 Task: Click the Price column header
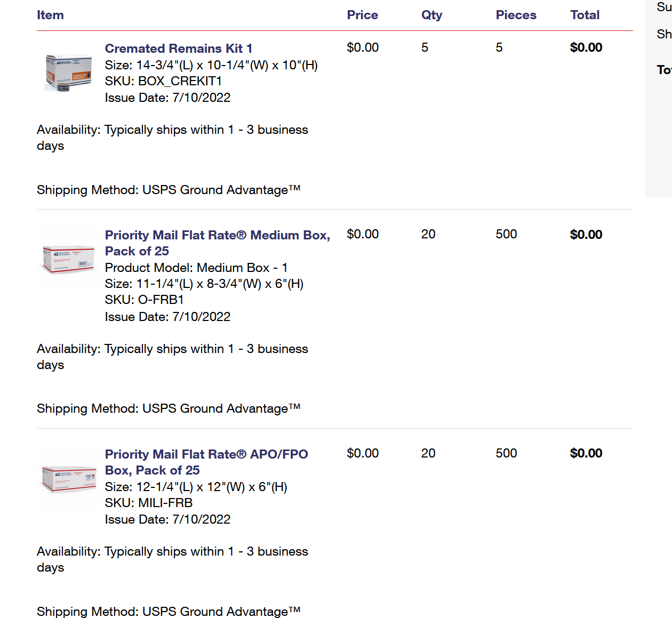pos(362,15)
